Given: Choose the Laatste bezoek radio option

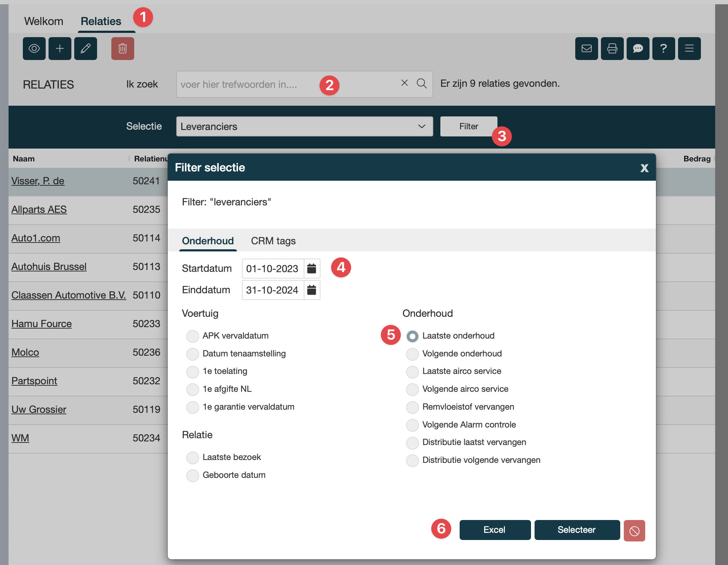Looking at the screenshot, I should (x=193, y=457).
